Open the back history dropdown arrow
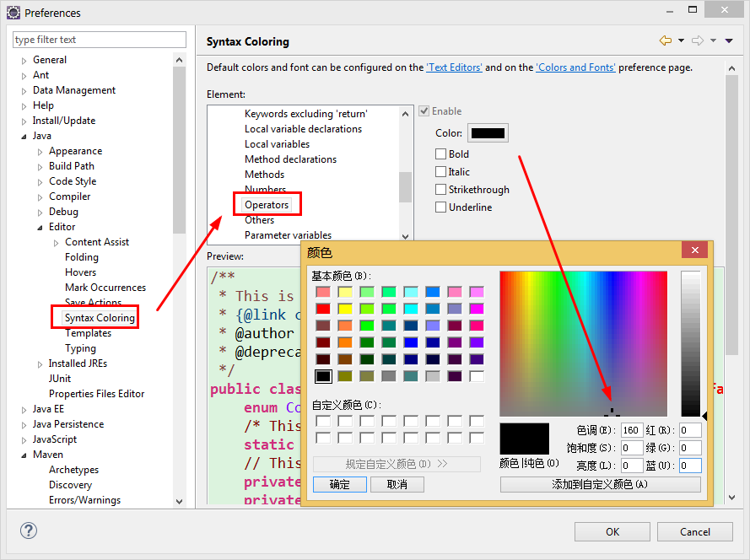The height and width of the screenshot is (560, 750). 681,40
